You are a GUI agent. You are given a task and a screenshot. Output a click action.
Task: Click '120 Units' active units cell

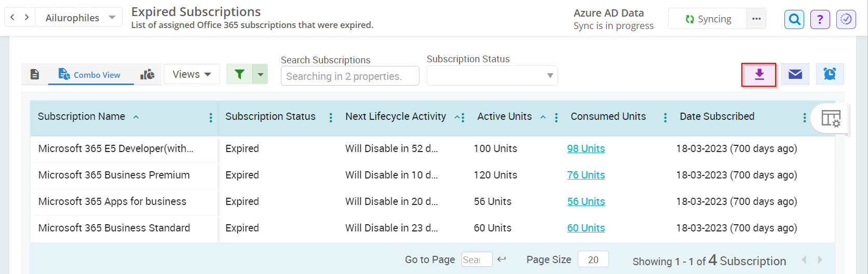[x=495, y=175]
